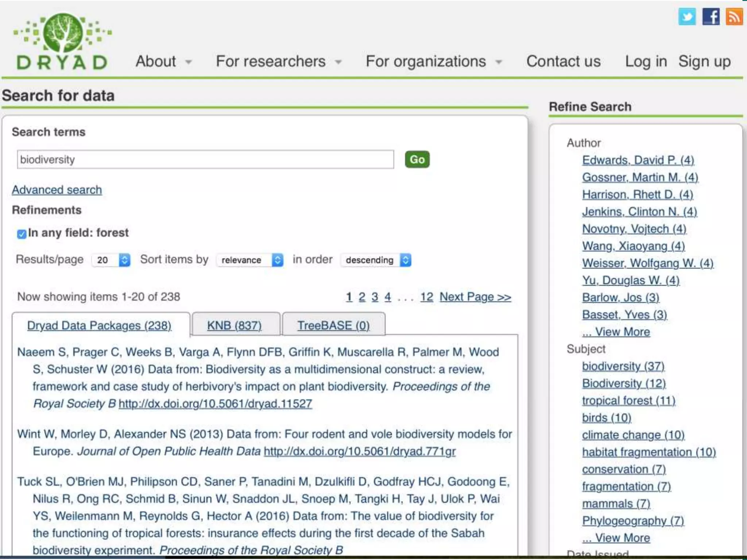Open the Sort items by relevance dropdown
Viewport: 747px width, 560px height.
[250, 260]
